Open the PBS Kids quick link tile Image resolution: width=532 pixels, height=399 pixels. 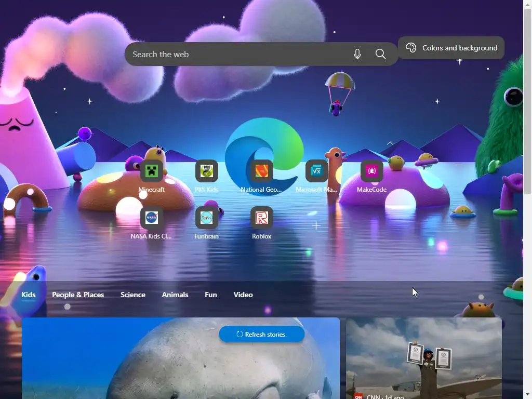[x=206, y=171]
